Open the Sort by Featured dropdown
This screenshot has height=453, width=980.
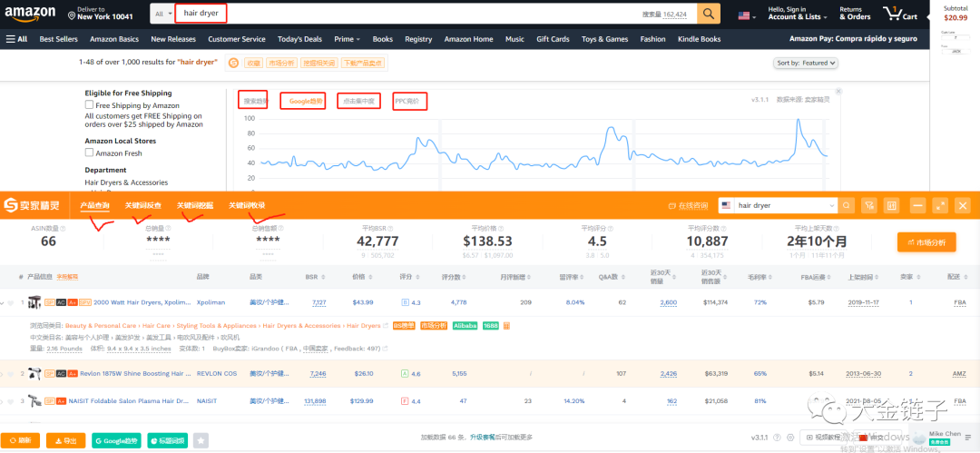[806, 63]
